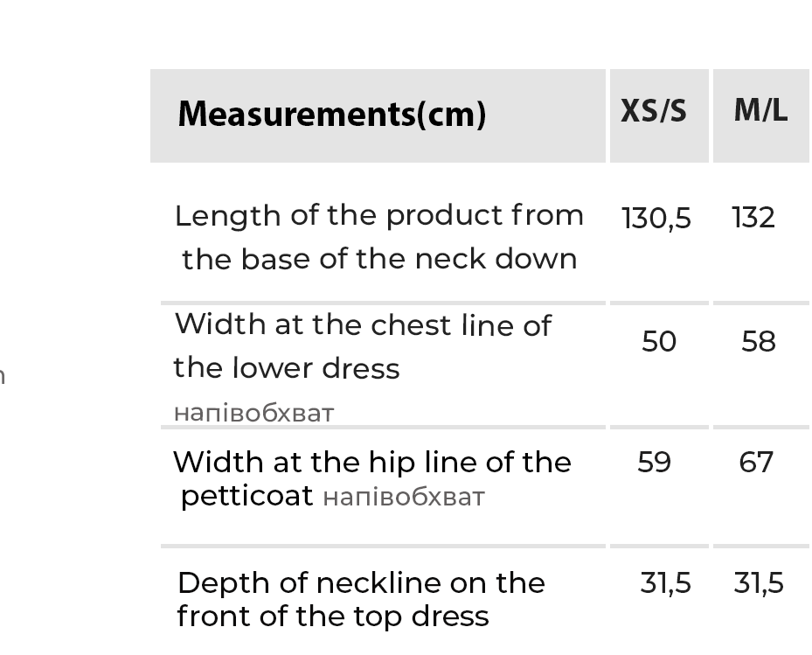Image resolution: width=812 pixels, height=655 pixels.
Task: Select the 132 length value
Action: click(x=753, y=218)
